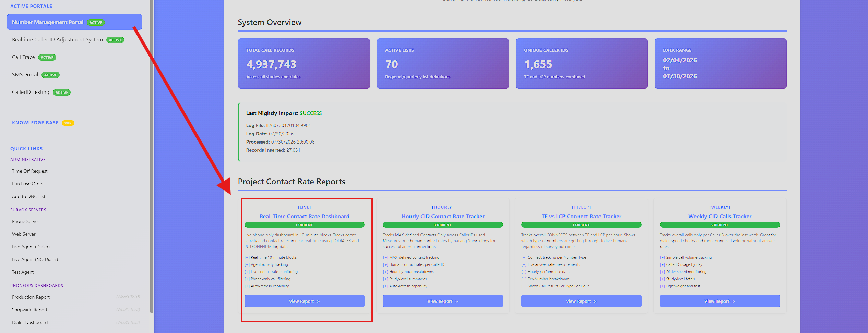
Task: Open the Knowledge Base section
Action: click(35, 123)
